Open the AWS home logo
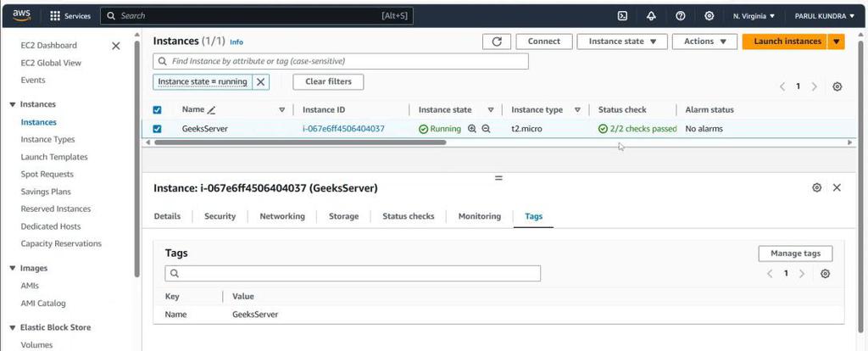 (x=21, y=15)
